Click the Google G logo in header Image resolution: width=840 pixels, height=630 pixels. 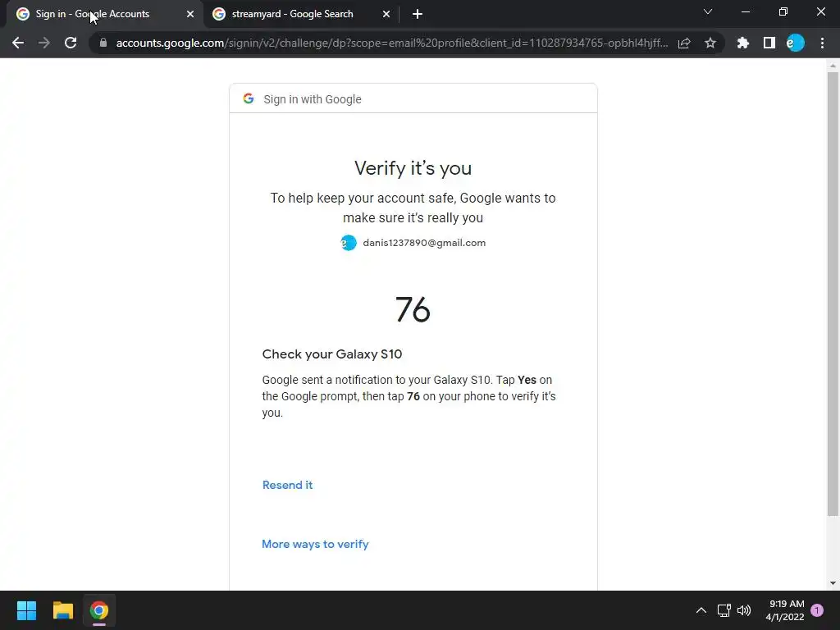[x=248, y=98]
